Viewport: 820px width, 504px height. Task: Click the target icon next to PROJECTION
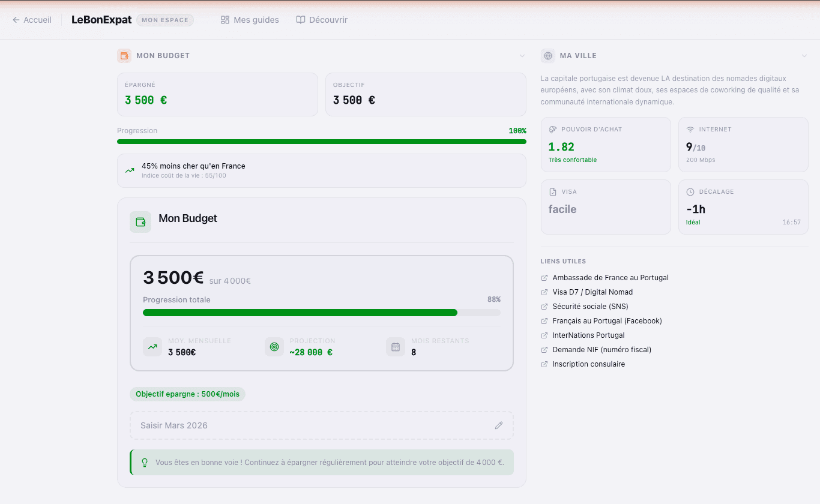(275, 347)
